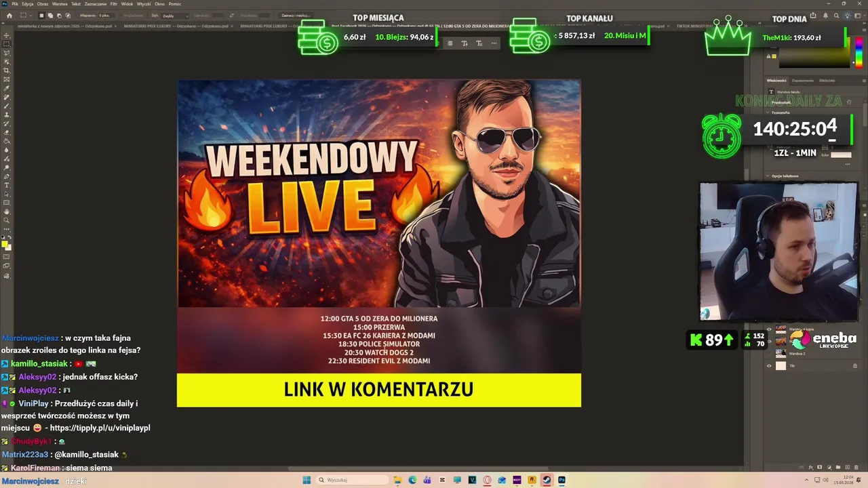The width and height of the screenshot is (868, 488).
Task: Open the Edycja menu
Action: [27, 4]
